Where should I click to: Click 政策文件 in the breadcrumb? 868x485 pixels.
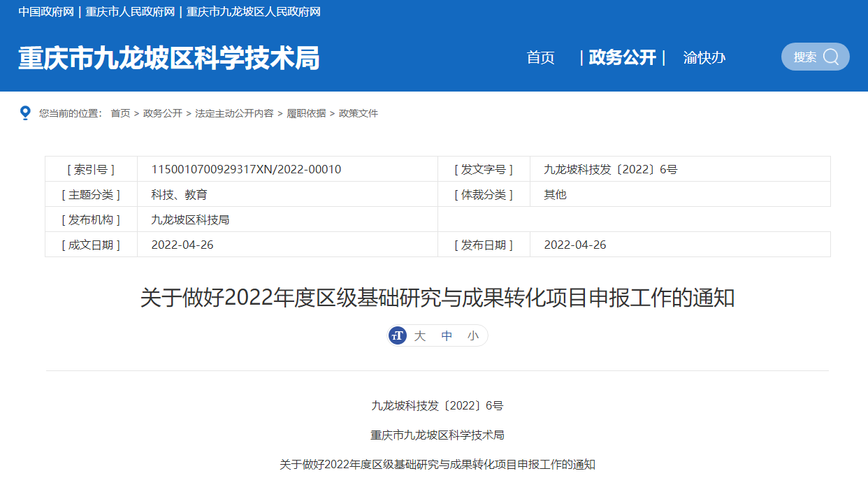click(x=359, y=113)
